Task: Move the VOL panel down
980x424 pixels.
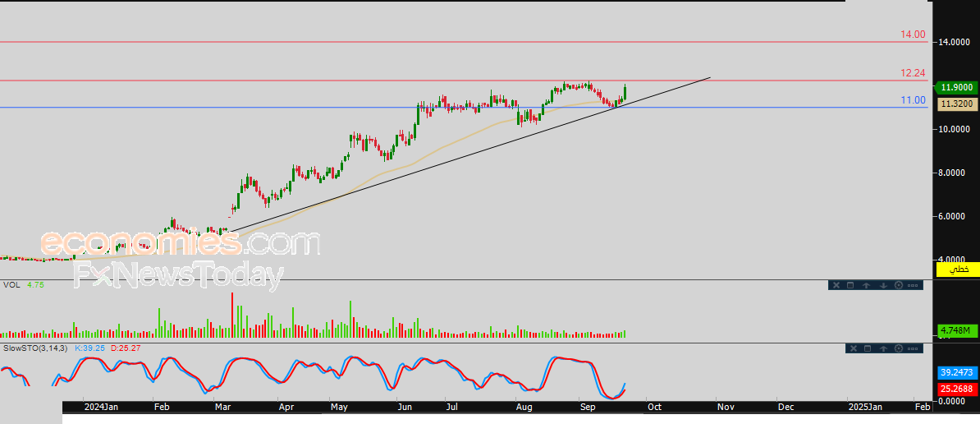Action: (x=883, y=285)
